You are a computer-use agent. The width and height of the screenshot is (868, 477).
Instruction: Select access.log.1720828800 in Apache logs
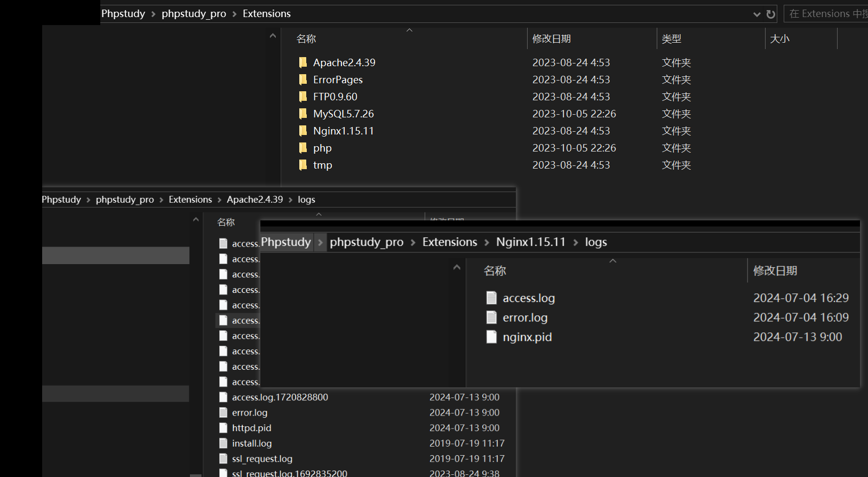(280, 397)
